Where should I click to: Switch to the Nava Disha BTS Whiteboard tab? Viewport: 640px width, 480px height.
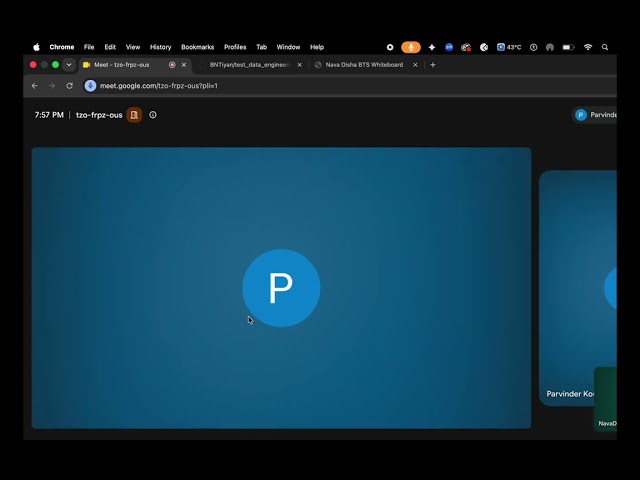coord(364,65)
